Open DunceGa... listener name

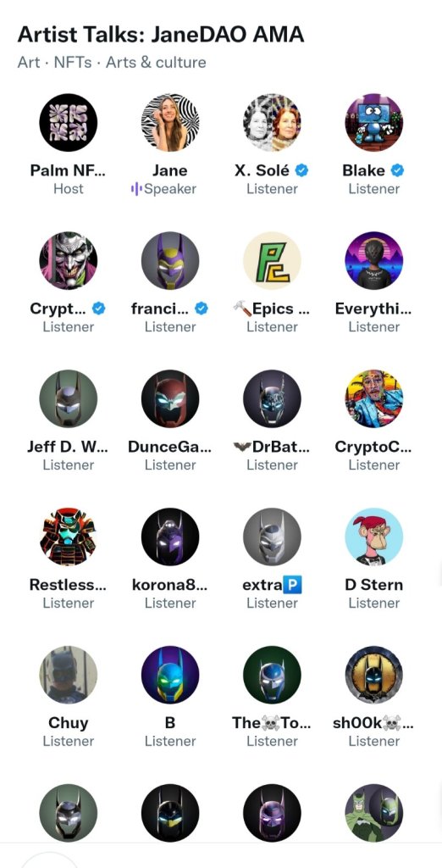tap(170, 447)
